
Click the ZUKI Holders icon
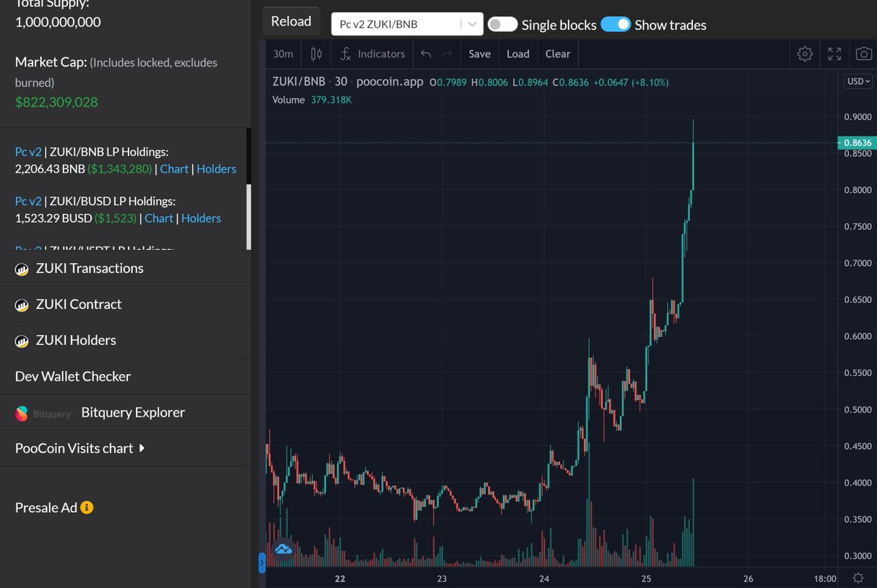pyautogui.click(x=22, y=340)
